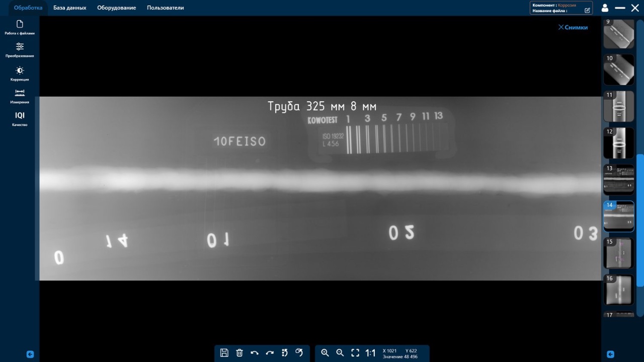Close the Снимки thumbnails panel

pos(573,27)
